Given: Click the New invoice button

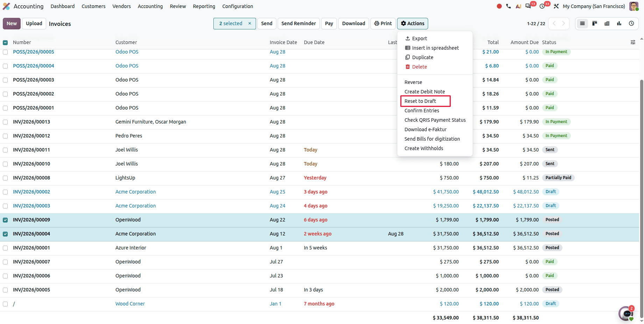Looking at the screenshot, I should pos(12,23).
